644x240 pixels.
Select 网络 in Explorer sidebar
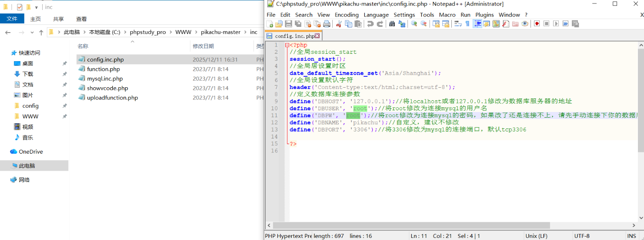coord(24,180)
